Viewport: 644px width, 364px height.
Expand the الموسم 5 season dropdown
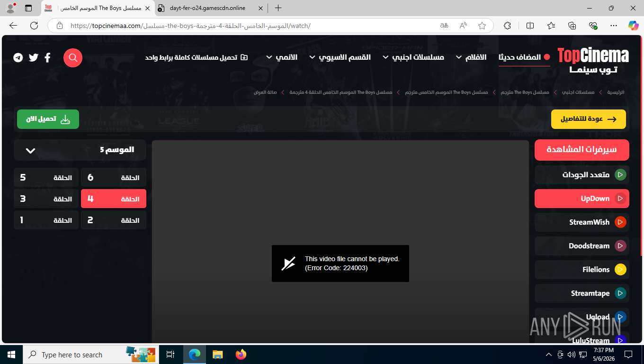pos(80,150)
